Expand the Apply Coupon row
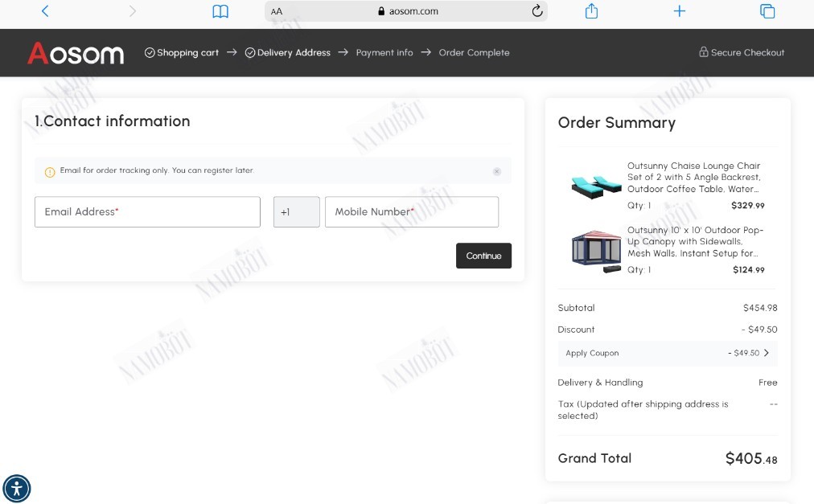 pos(668,353)
